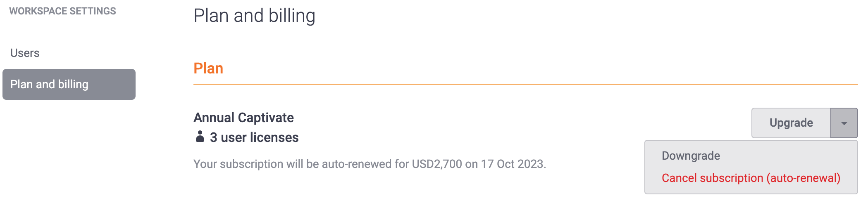
Task: Click the Upgrade button
Action: [791, 123]
